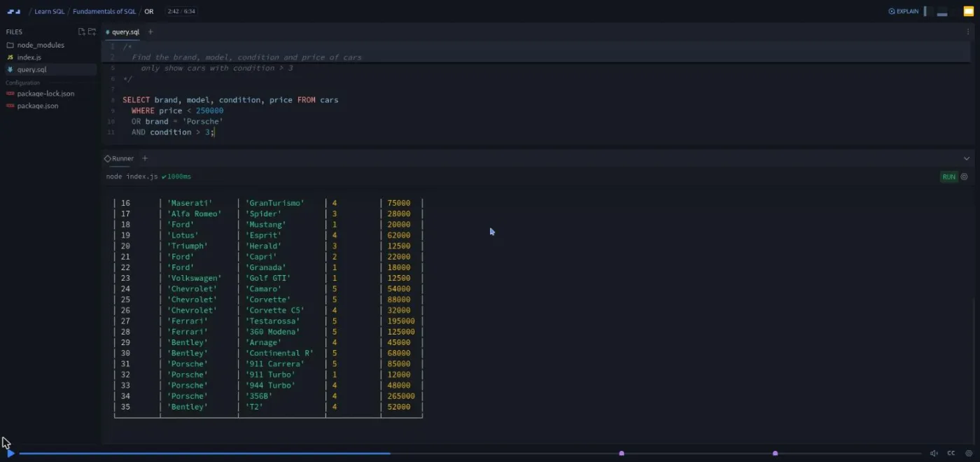This screenshot has width=980, height=462.
Task: Place cursor on AND condition > 3 line
Action: (x=173, y=132)
